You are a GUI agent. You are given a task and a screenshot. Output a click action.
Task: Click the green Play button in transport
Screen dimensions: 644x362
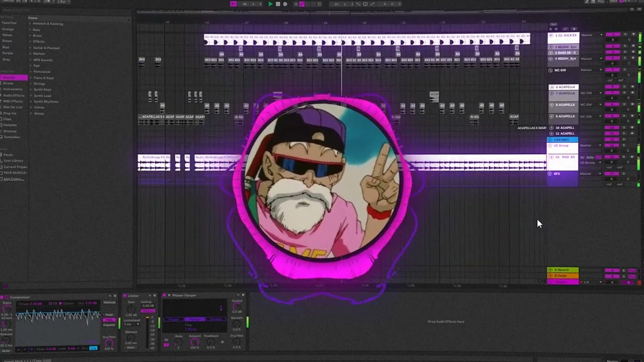pos(270,4)
